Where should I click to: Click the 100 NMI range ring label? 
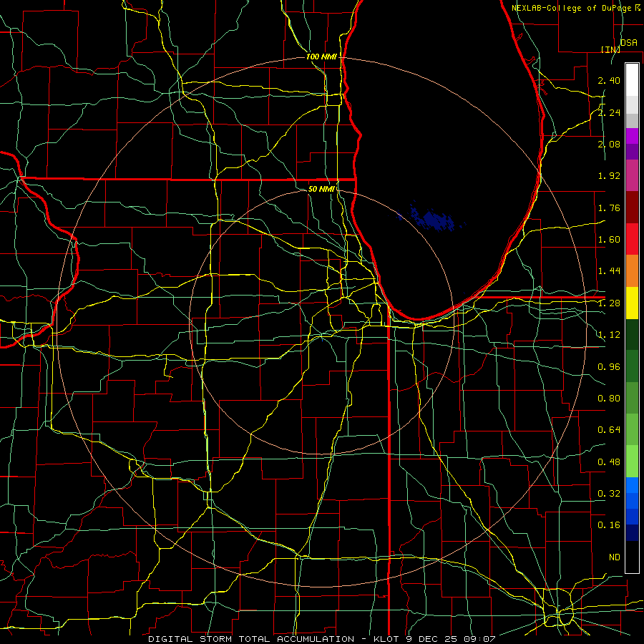(321, 57)
